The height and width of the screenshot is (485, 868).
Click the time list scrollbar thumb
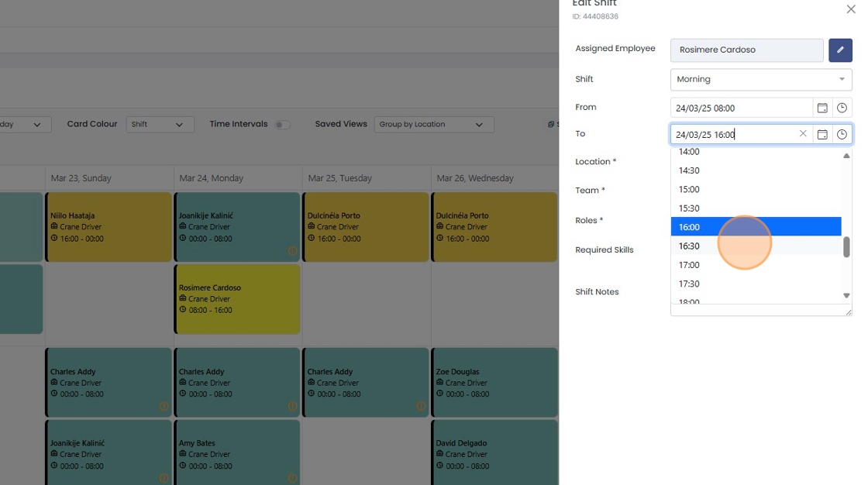pos(846,247)
